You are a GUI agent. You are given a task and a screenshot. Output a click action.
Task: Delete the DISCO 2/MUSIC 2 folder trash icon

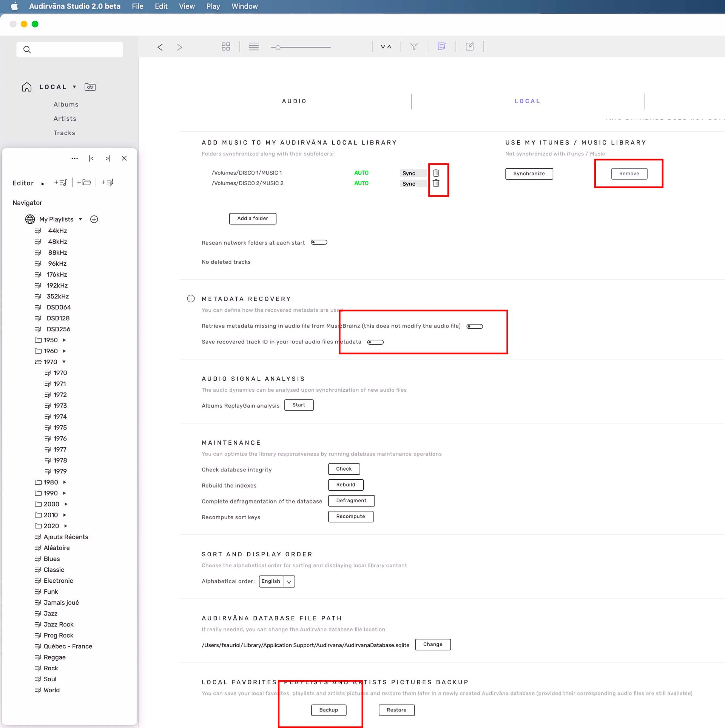(436, 183)
